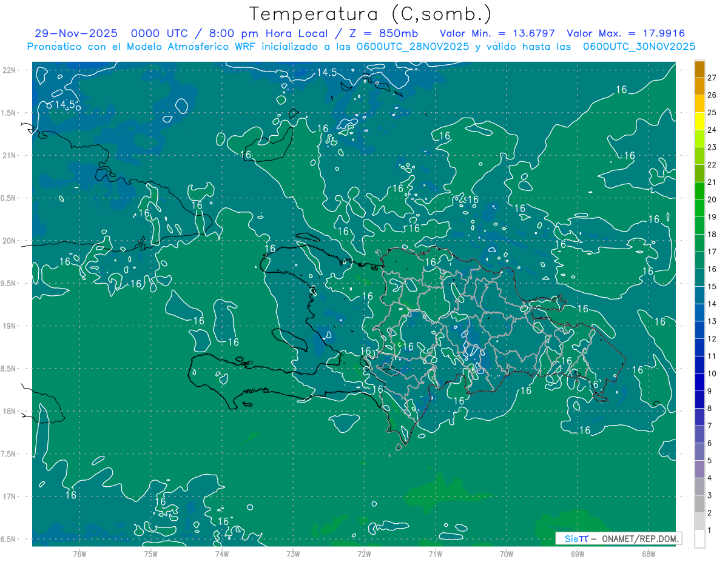Image resolution: width=728 pixels, height=562 pixels.
Task: Click the legend value 20
Action: pyautogui.click(x=712, y=199)
